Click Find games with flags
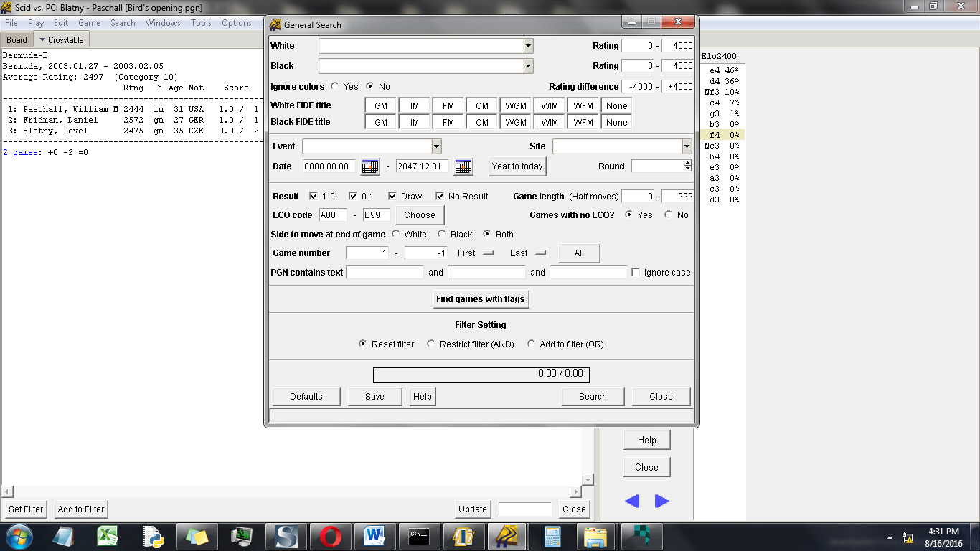The height and width of the screenshot is (551, 980). click(481, 299)
